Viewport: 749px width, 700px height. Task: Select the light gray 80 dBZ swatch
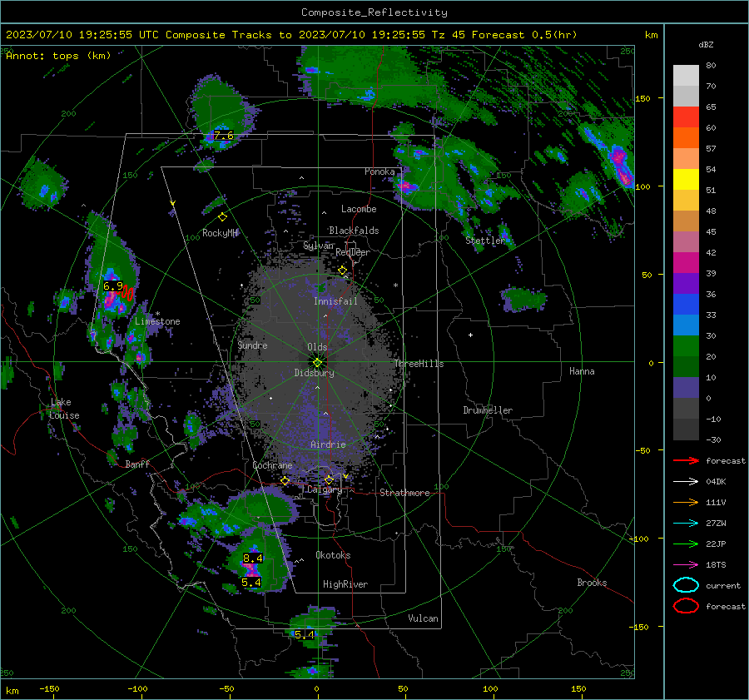(x=686, y=75)
